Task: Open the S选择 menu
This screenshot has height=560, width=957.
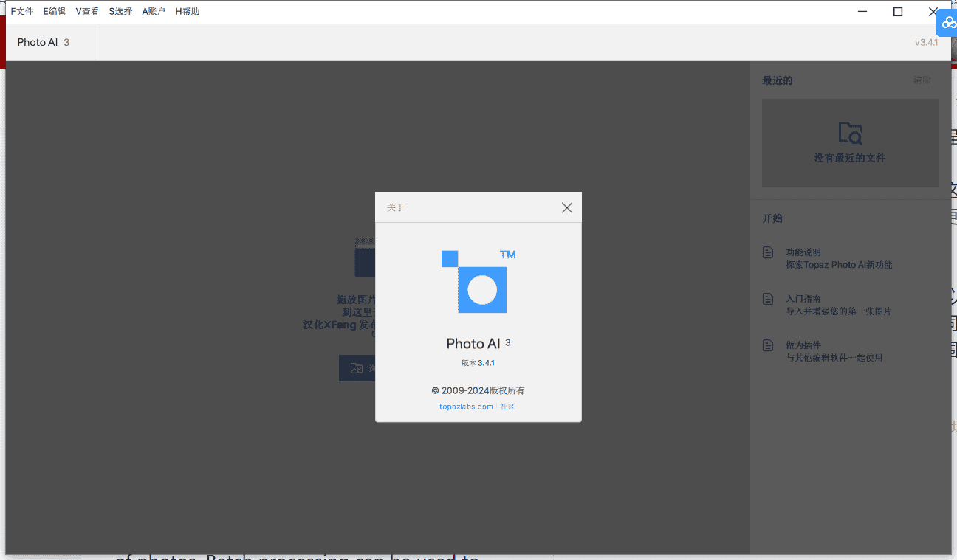Action: [x=120, y=12]
